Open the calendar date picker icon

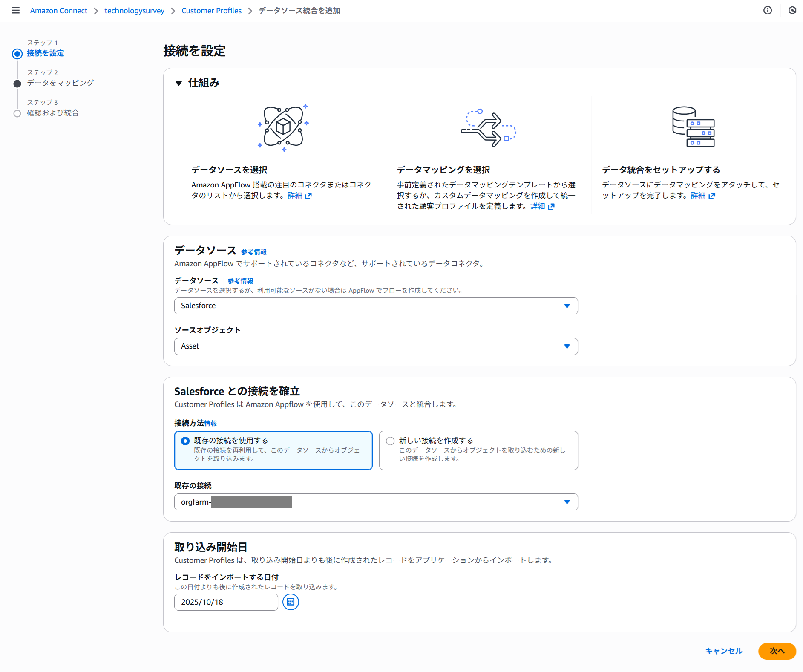pyautogui.click(x=291, y=602)
